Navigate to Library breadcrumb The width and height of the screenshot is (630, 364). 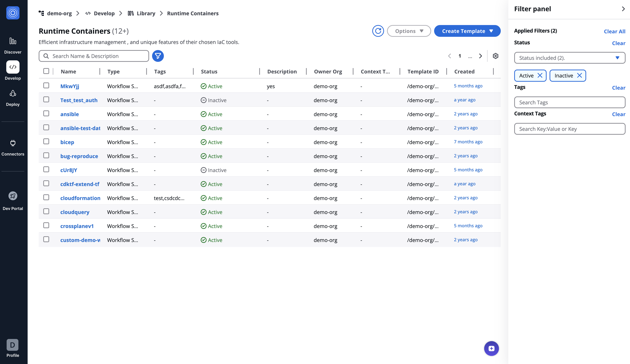[146, 13]
